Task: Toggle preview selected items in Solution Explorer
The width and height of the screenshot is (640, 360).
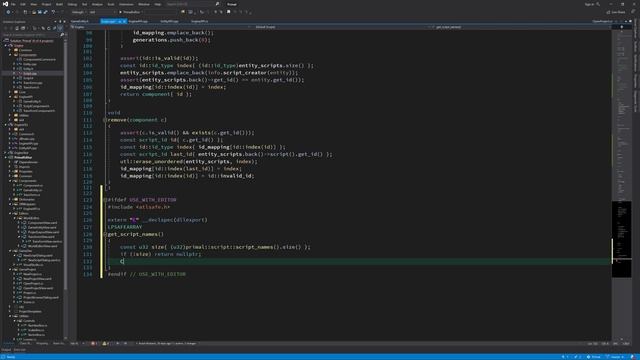Action: point(60,28)
